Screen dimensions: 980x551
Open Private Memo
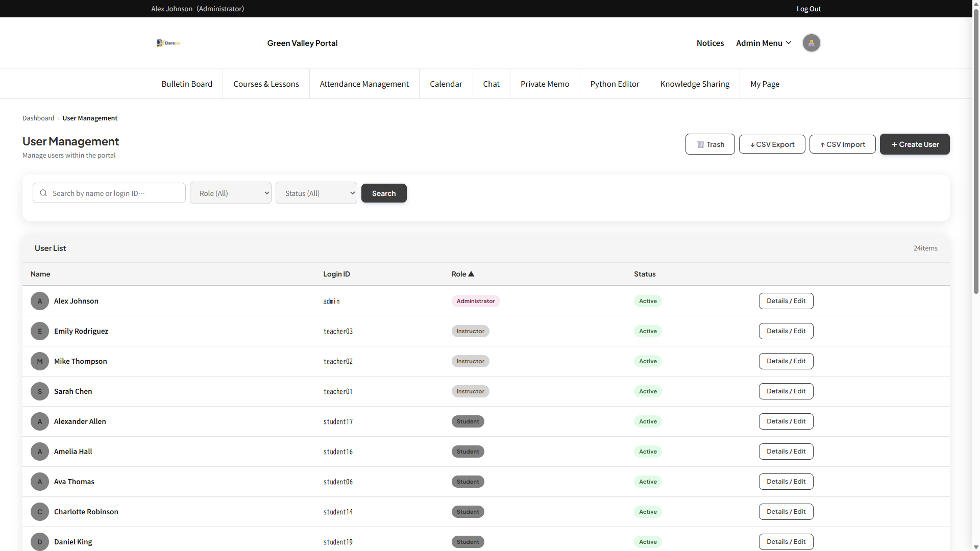[545, 84]
